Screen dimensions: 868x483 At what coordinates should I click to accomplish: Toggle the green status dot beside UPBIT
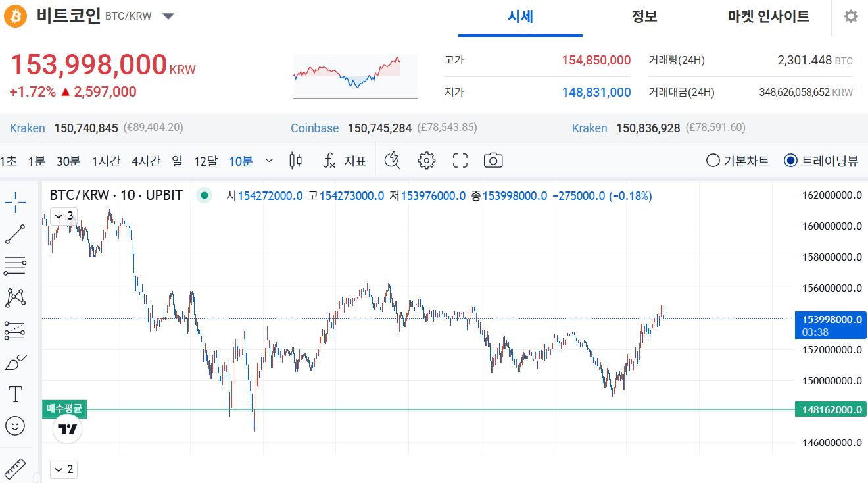(205, 195)
